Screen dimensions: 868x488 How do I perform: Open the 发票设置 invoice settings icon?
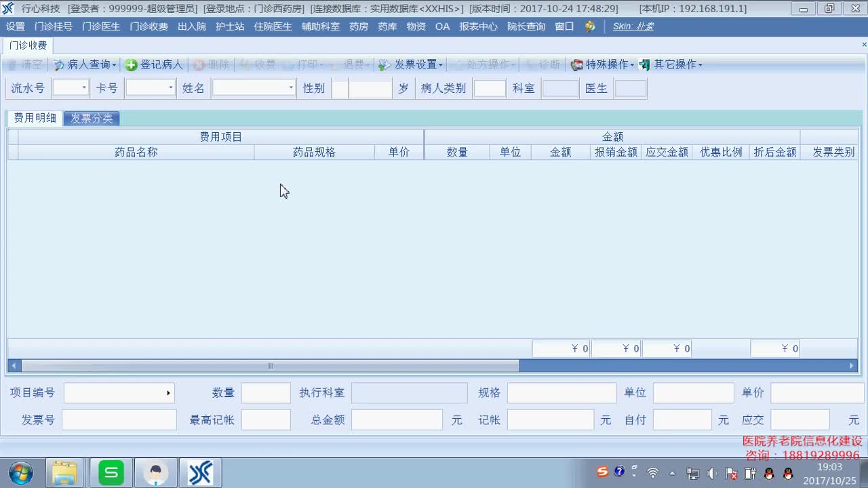414,64
